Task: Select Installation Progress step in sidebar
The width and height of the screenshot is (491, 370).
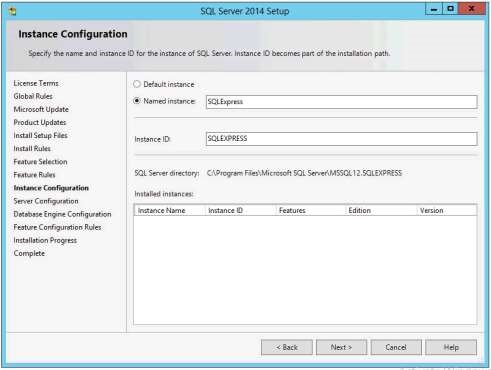Action: (x=45, y=240)
